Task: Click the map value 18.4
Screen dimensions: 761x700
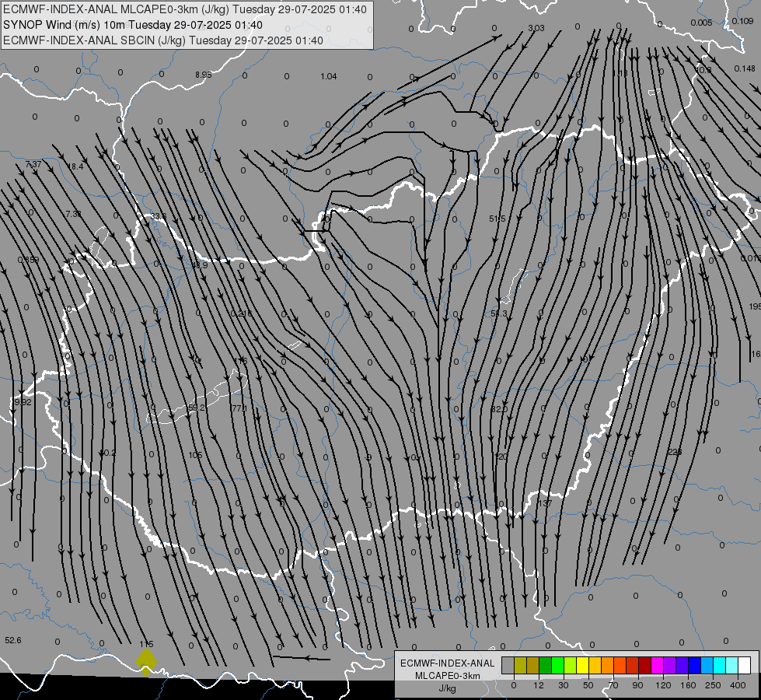Action: [x=75, y=166]
